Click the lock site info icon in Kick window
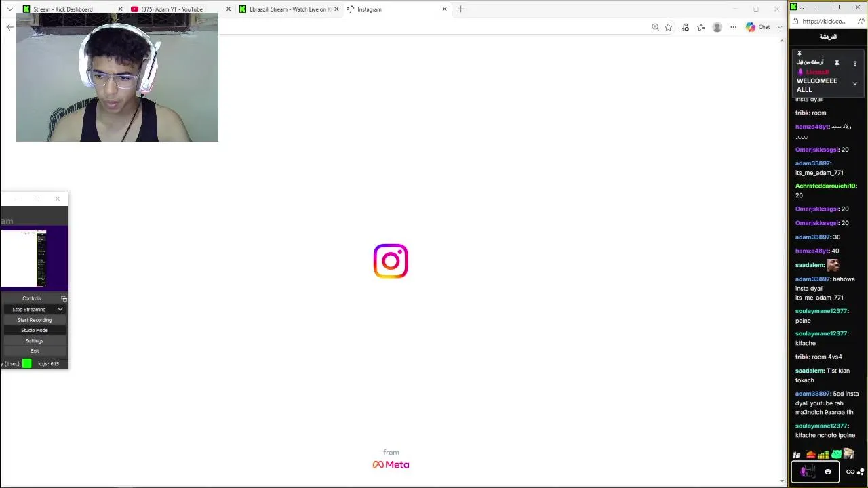The image size is (868, 488). point(796,21)
